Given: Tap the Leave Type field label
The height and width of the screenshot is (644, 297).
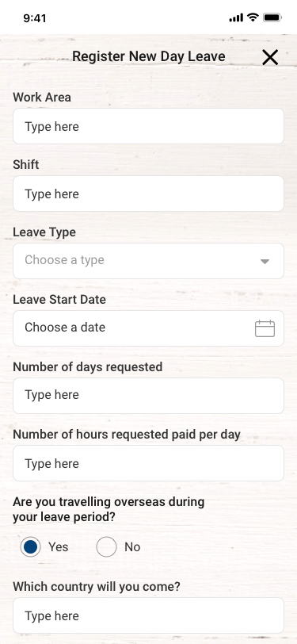Looking at the screenshot, I should pos(44,232).
